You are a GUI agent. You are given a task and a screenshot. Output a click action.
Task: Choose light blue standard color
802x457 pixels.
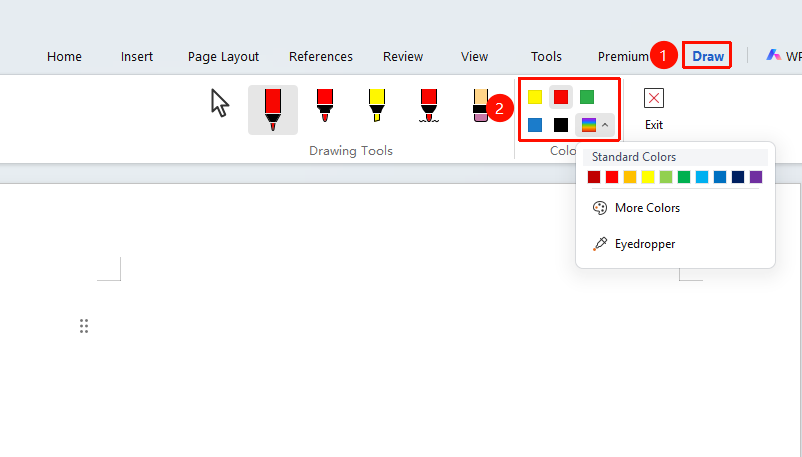702,177
